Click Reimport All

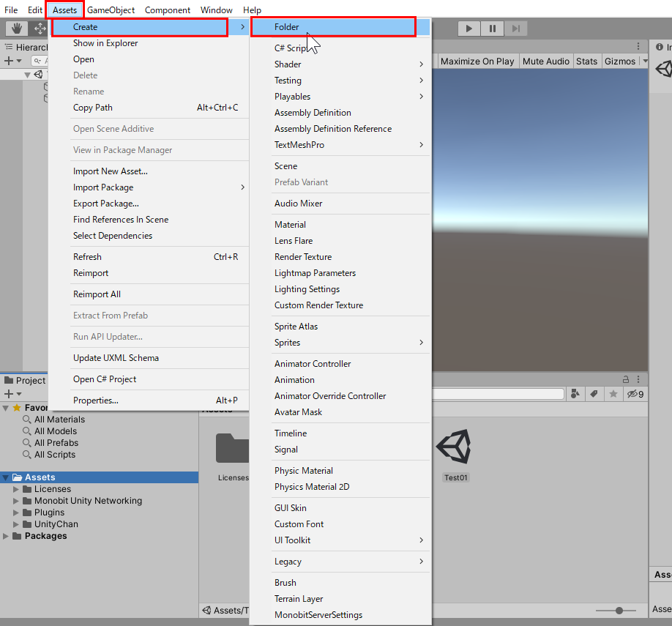(149, 294)
